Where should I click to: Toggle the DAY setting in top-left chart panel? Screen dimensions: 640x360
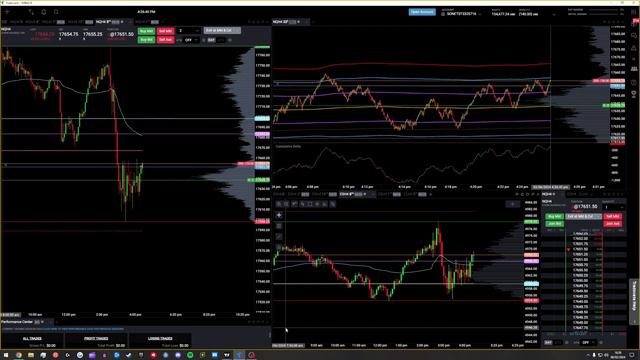tap(211, 40)
